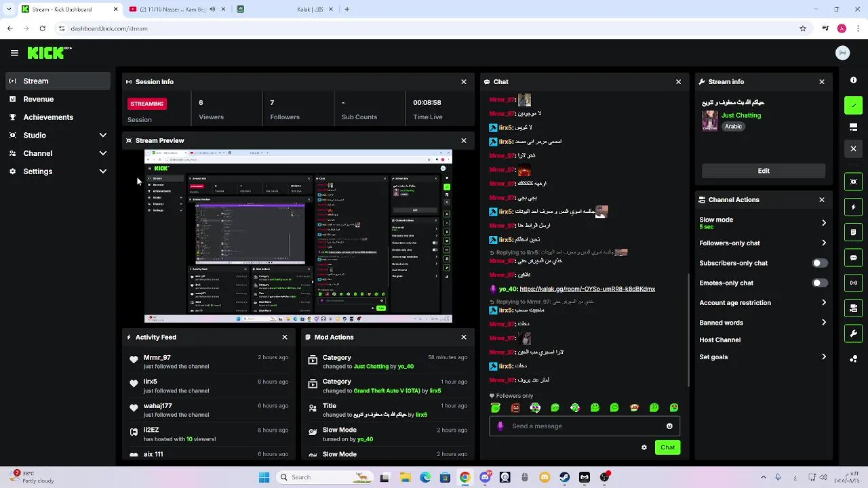Screen dimensions: 868x488
Task: Click the ii2EZ host entry in Activity Feed
Action: (x=209, y=434)
